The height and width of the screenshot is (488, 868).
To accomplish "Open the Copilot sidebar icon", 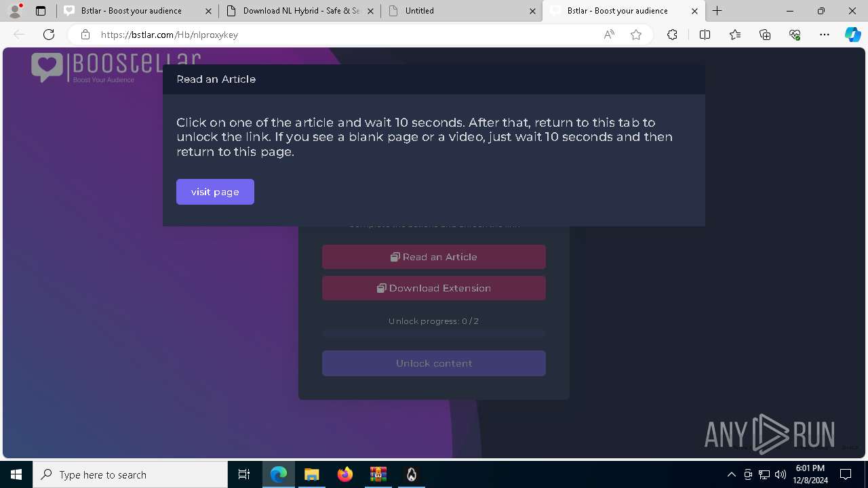I will point(852,35).
